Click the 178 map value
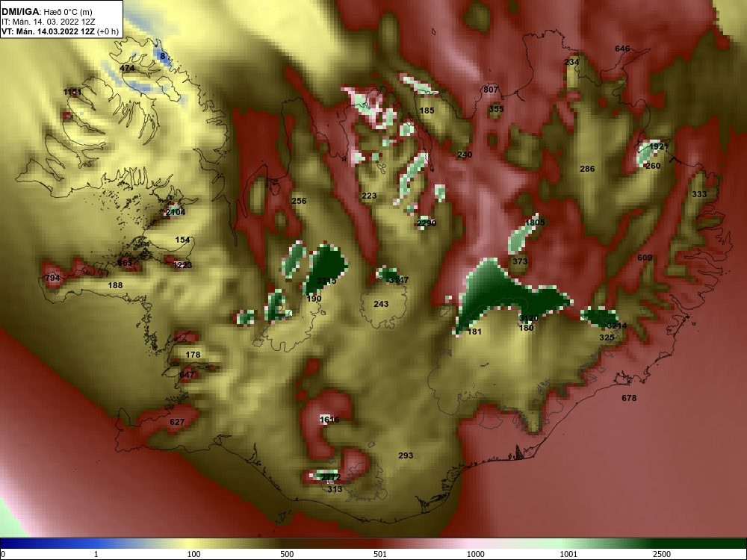 coord(193,355)
